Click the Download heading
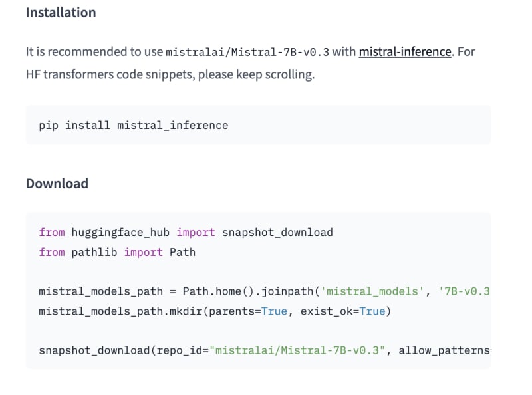532x395 pixels. coord(57,184)
